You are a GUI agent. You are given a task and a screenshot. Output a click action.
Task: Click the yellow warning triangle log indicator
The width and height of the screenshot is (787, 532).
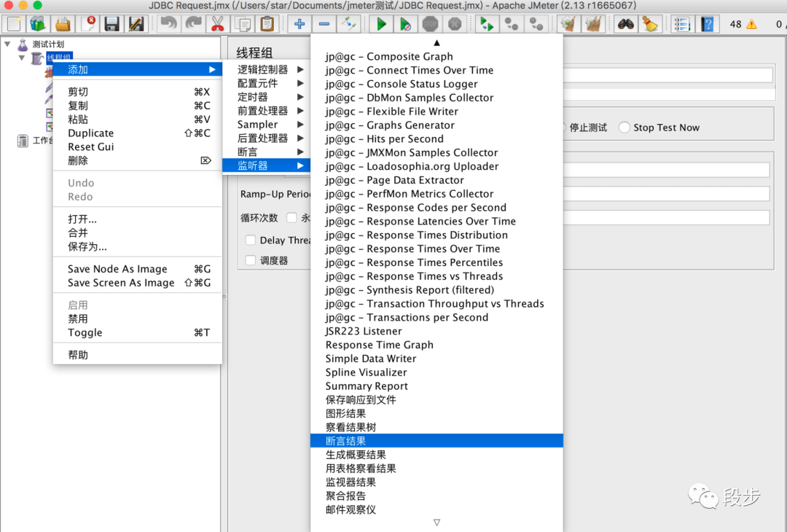(751, 24)
